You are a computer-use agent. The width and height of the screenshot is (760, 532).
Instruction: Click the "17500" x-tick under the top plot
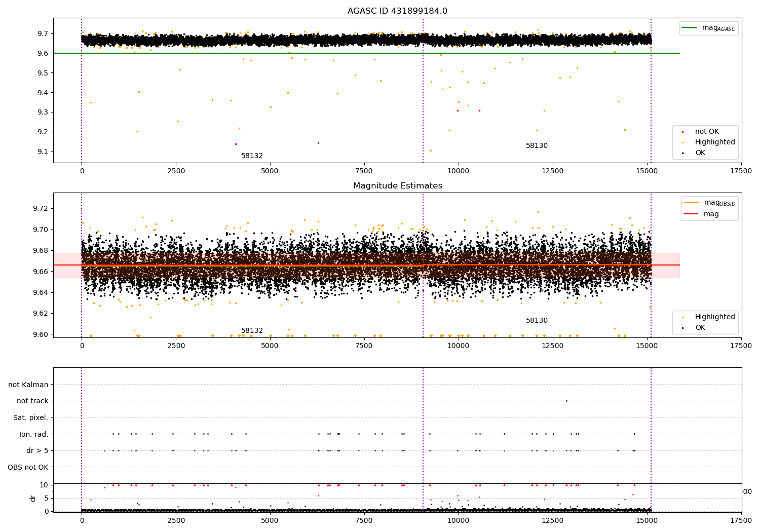(x=741, y=171)
